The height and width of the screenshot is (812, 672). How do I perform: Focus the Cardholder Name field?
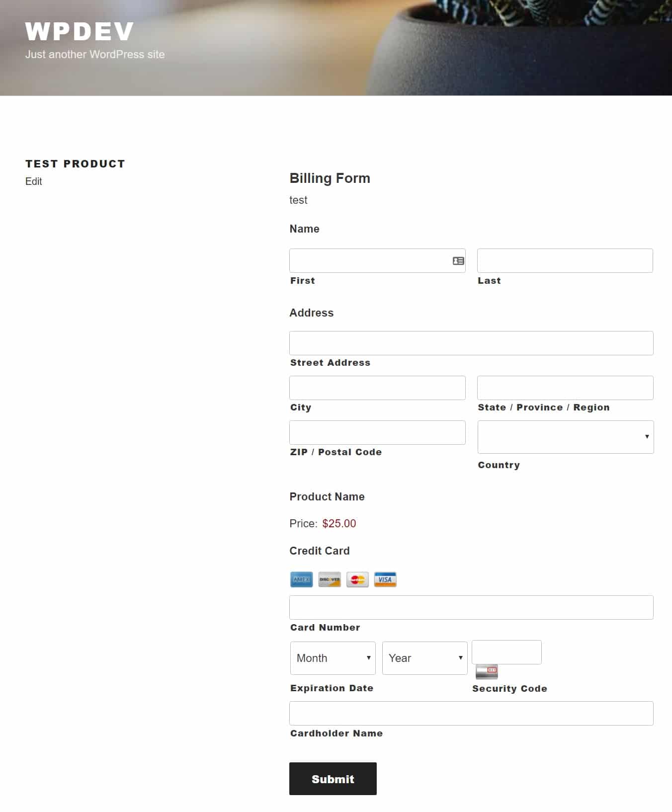click(x=471, y=714)
